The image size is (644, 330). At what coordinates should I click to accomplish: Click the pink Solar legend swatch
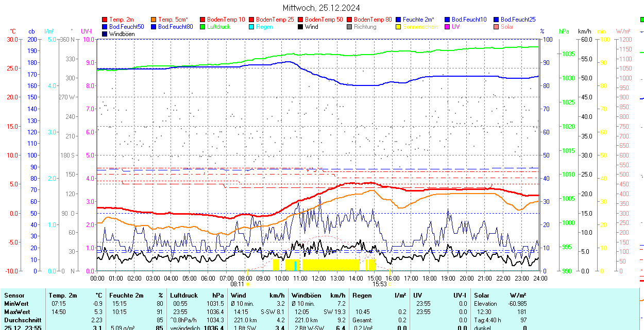pyautogui.click(x=497, y=27)
